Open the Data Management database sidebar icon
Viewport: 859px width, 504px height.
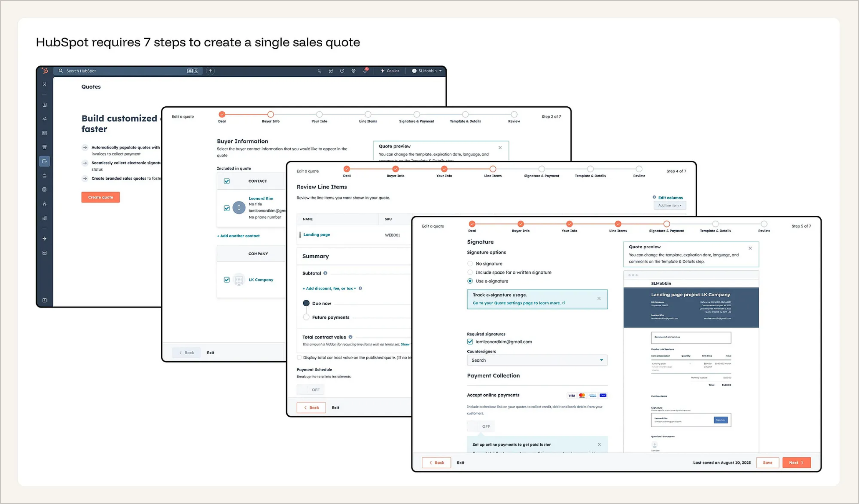click(x=44, y=190)
